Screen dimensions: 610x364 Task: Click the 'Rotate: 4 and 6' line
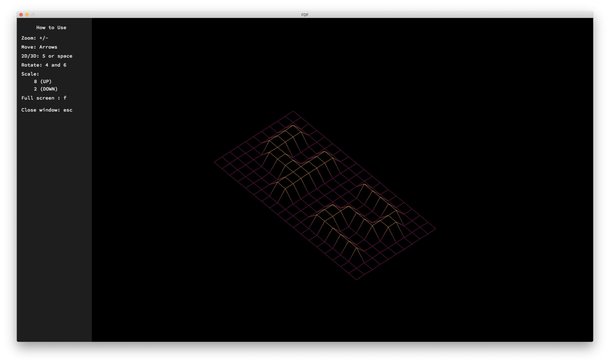click(x=44, y=65)
